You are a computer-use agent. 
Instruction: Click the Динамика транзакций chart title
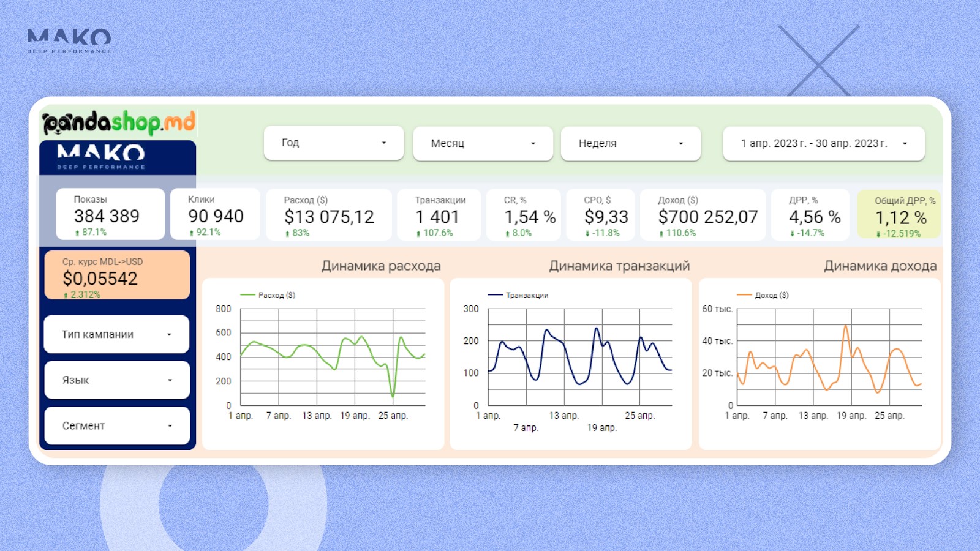[619, 266]
